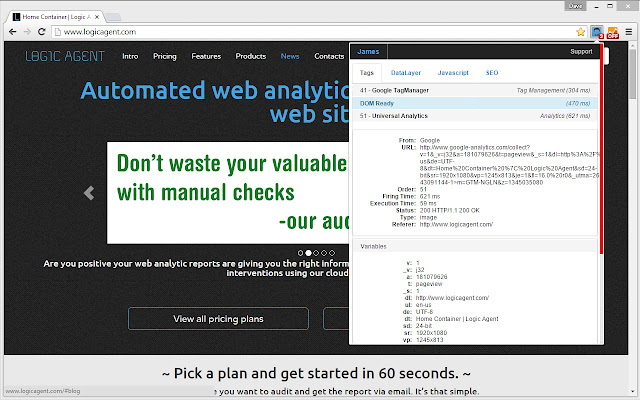Open the Features navigation link
The height and width of the screenshot is (400, 640).
(206, 56)
